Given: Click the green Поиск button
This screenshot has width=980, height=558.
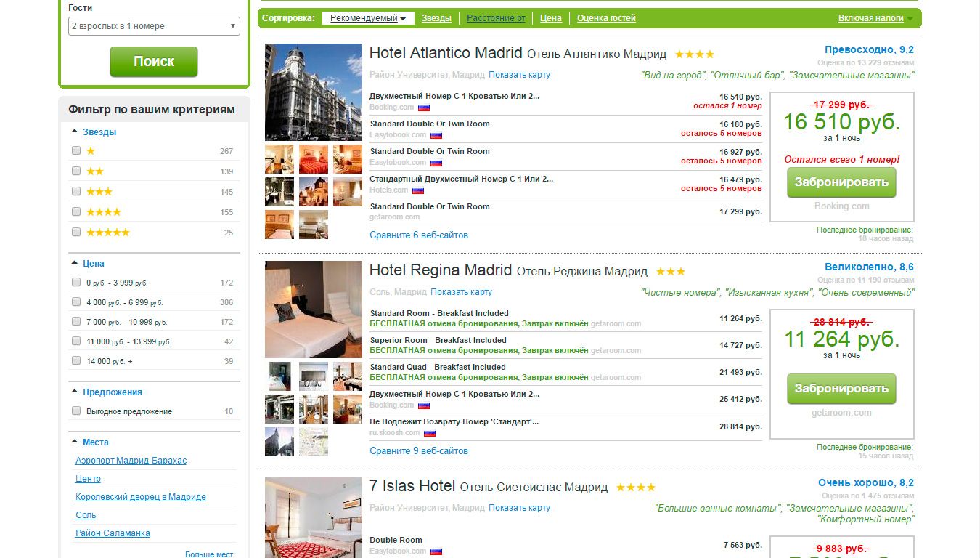Looking at the screenshot, I should point(154,62).
